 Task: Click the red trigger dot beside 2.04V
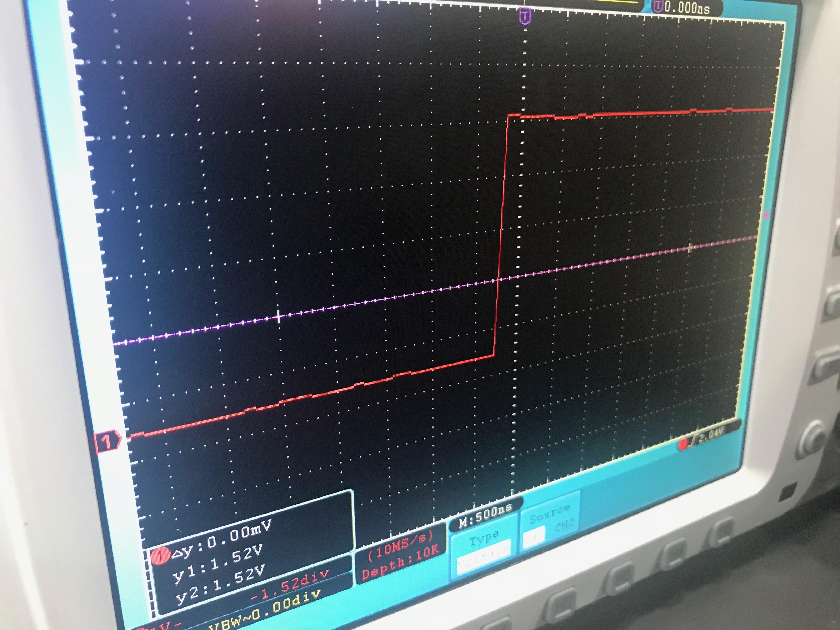pyautogui.click(x=683, y=444)
